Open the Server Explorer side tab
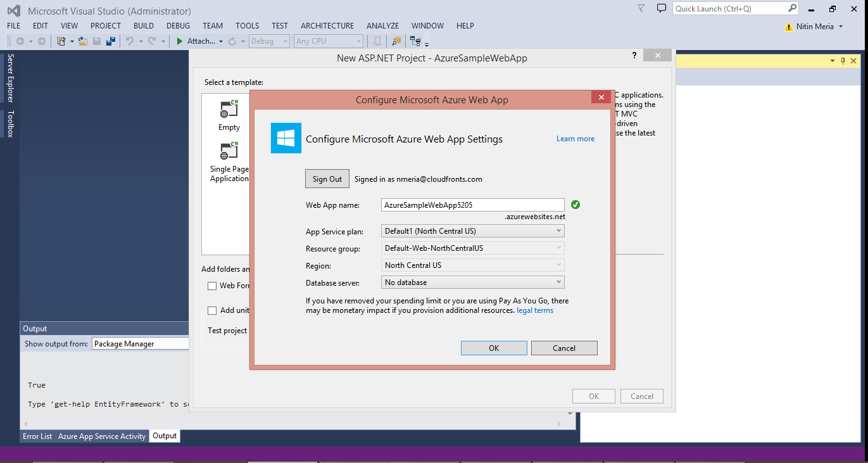The height and width of the screenshot is (463, 868). click(10, 78)
